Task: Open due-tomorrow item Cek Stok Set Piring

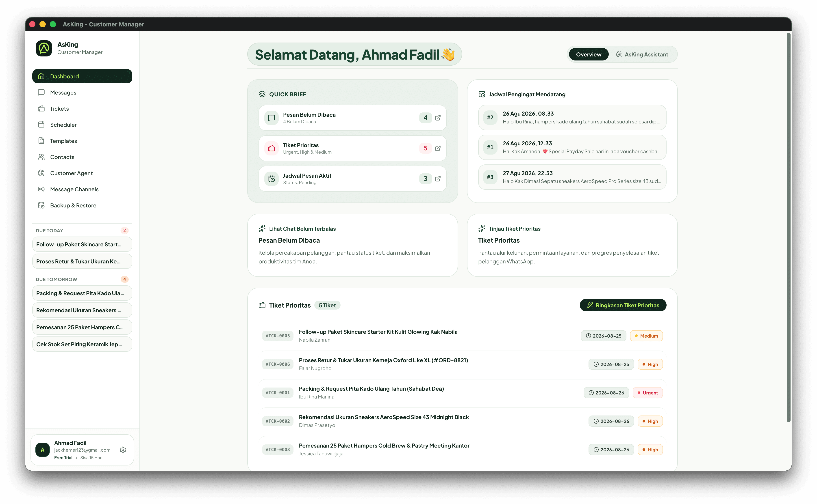Action: tap(82, 344)
